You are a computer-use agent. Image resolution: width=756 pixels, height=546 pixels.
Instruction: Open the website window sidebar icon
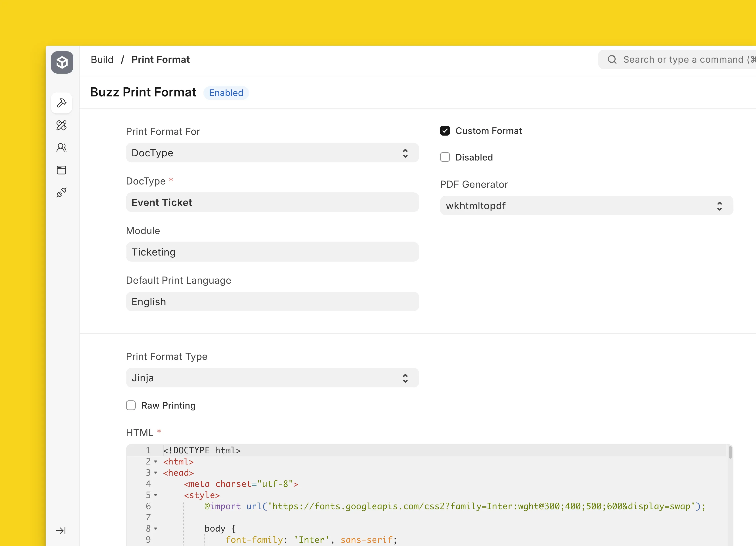click(x=62, y=170)
